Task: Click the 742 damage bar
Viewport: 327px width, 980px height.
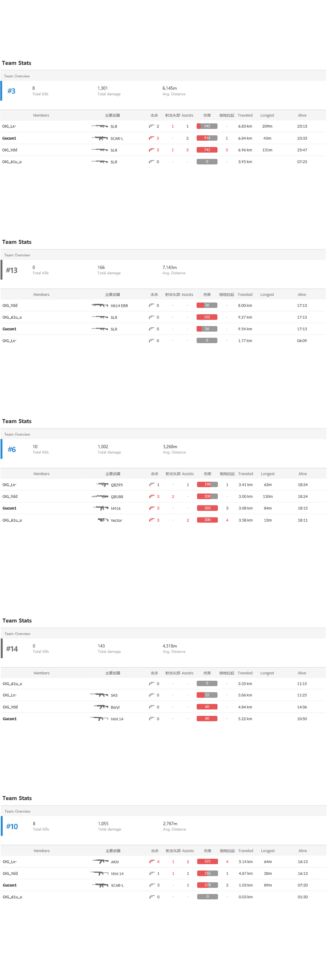Action: 207,150
